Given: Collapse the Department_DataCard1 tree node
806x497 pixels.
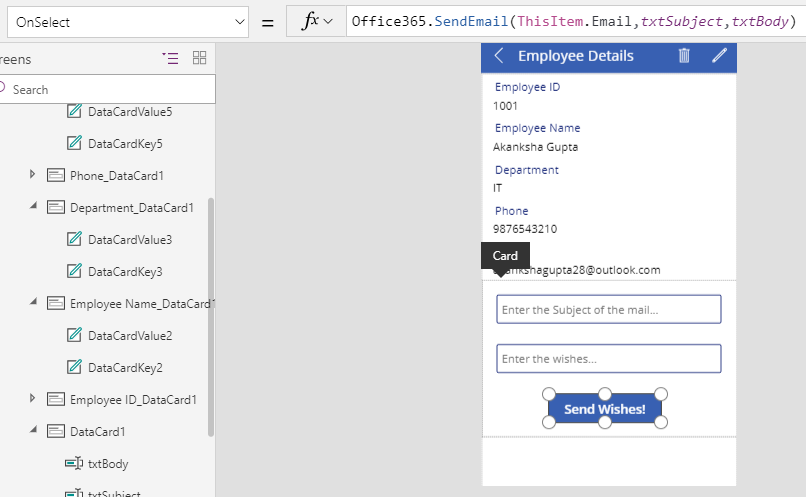Looking at the screenshot, I should coord(33,207).
